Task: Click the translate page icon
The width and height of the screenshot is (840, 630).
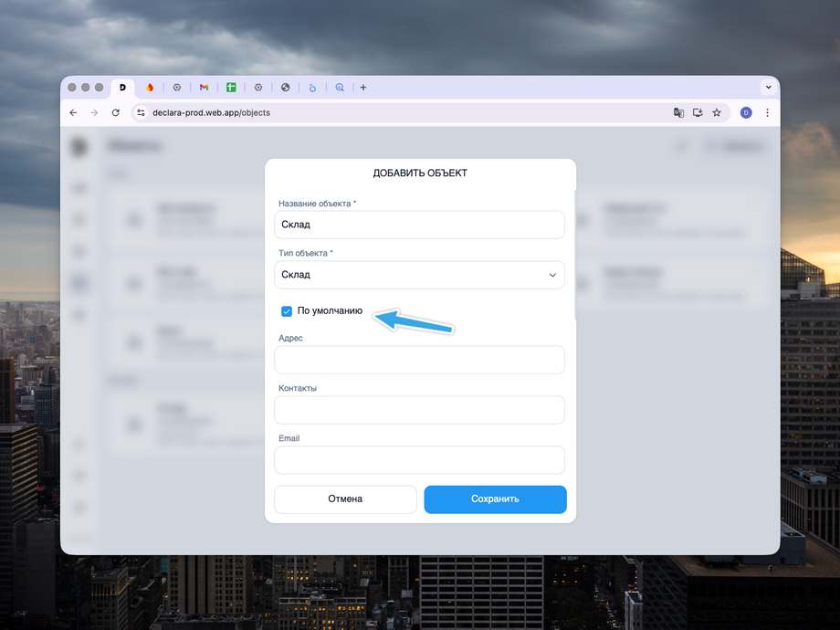Action: point(678,112)
